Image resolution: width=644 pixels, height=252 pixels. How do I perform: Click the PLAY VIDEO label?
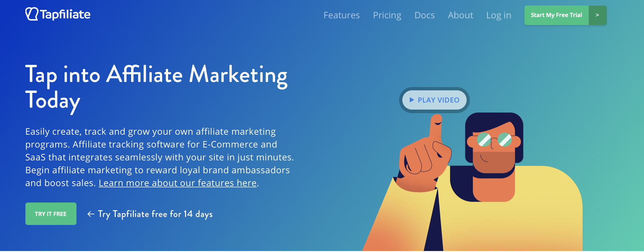click(438, 100)
